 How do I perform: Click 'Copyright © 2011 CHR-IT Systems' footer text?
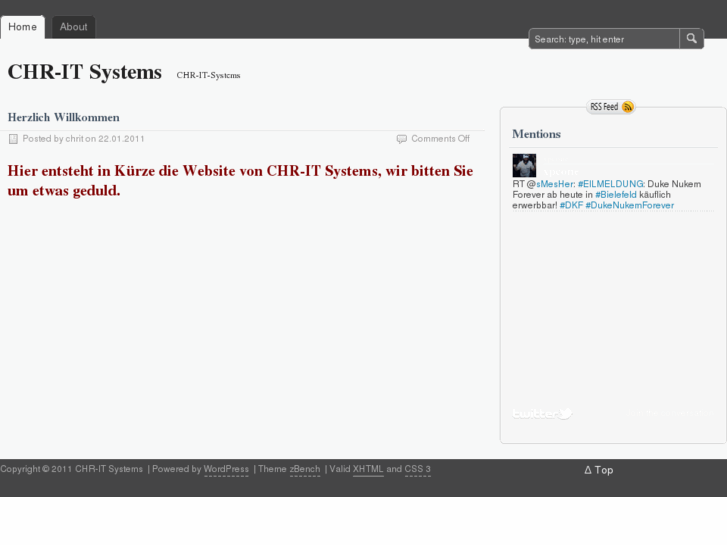[x=71, y=469]
